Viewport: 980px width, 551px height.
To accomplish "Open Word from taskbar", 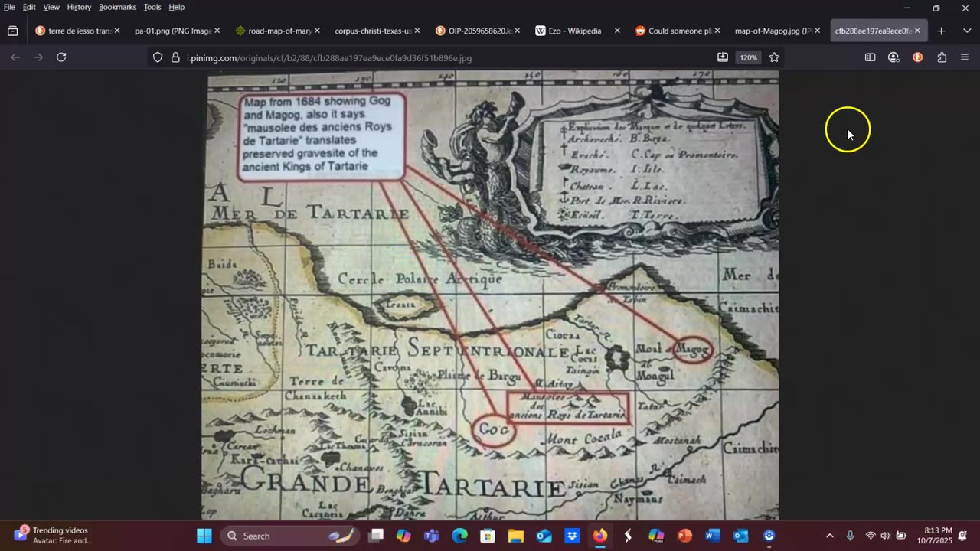I will [x=713, y=536].
